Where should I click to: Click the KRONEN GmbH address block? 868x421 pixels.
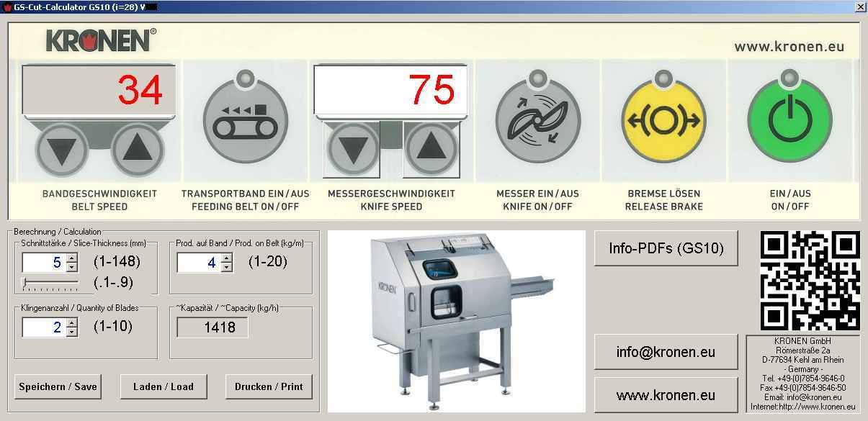pos(803,374)
